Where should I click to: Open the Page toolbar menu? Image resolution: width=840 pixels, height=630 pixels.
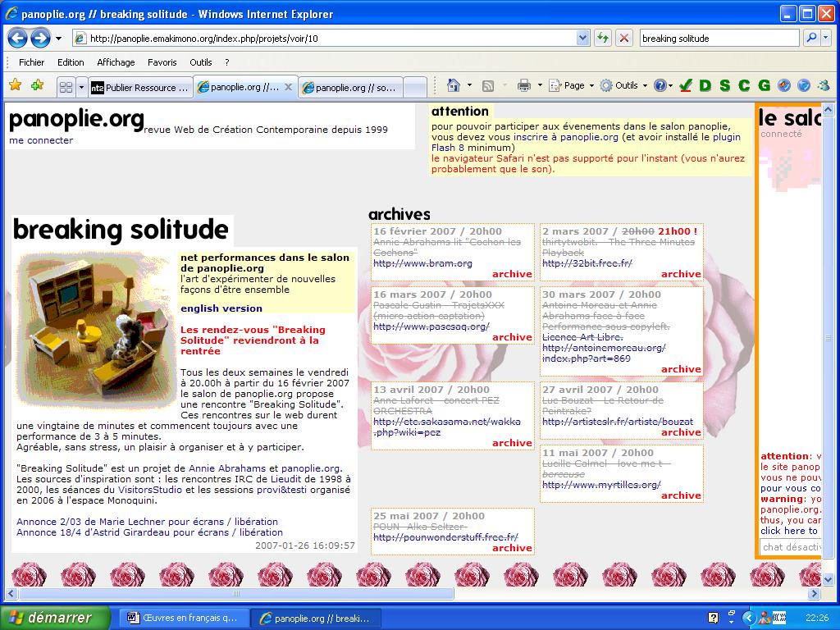pyautogui.click(x=571, y=85)
